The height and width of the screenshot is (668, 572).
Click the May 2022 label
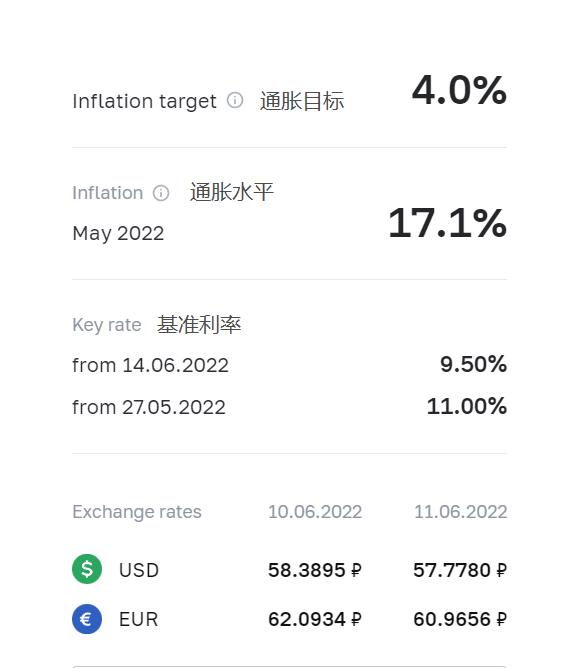pyautogui.click(x=118, y=233)
